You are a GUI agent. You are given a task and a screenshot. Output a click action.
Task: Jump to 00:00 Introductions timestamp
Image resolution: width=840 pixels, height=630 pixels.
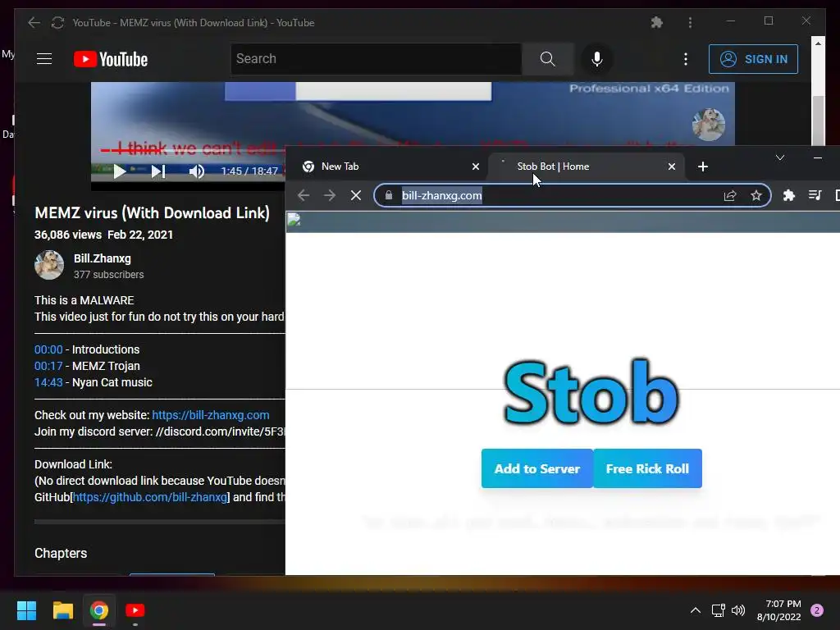[x=48, y=349]
